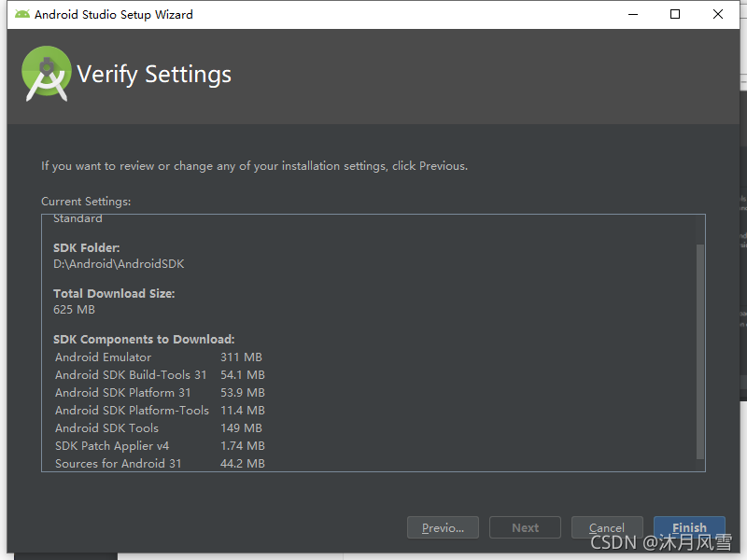The image size is (747, 560).
Task: Select 'Android SDK Tools' row
Action: (159, 428)
